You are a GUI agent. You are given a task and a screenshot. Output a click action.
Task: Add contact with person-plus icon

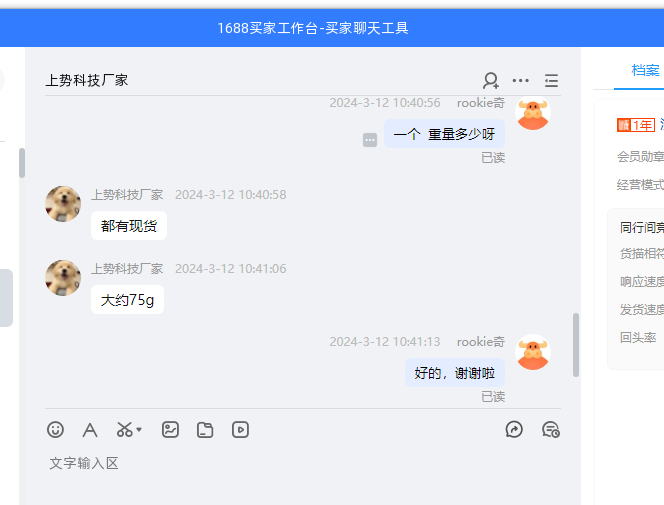(x=491, y=80)
